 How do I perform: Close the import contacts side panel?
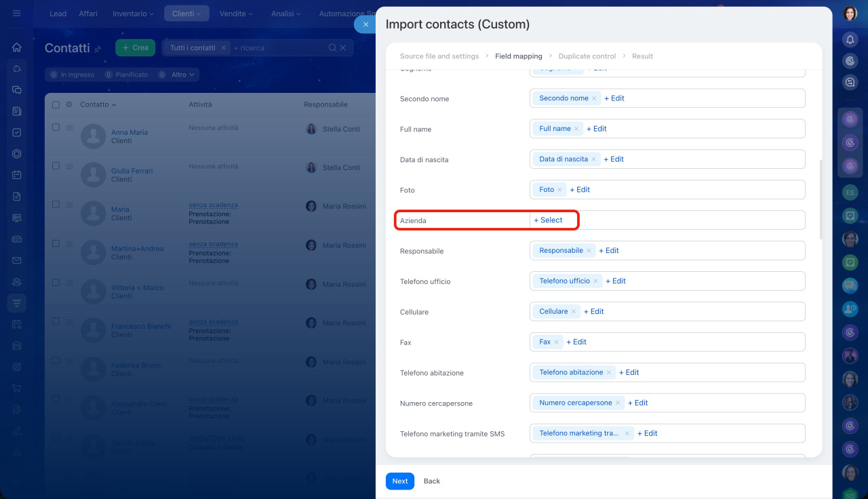pyautogui.click(x=366, y=24)
